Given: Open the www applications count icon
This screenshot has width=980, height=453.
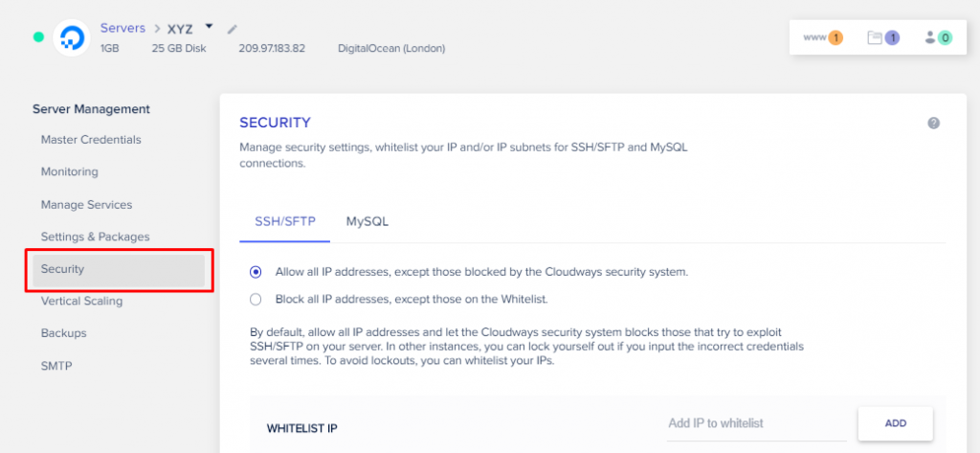Looking at the screenshot, I should point(823,38).
